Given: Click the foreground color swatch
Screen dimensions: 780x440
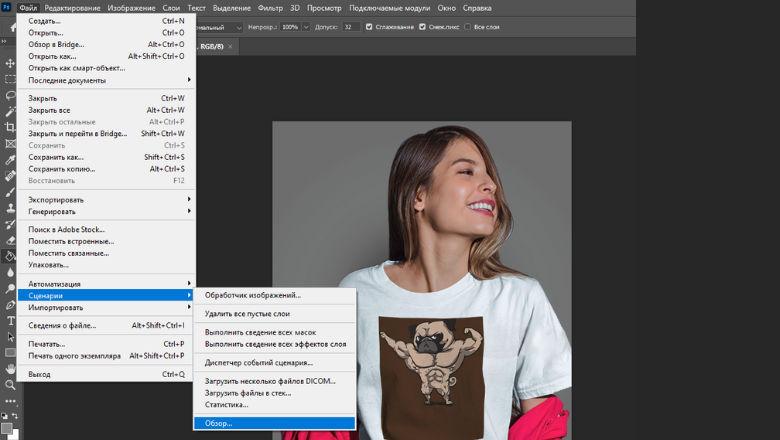Looking at the screenshot, I should pos(7,427).
